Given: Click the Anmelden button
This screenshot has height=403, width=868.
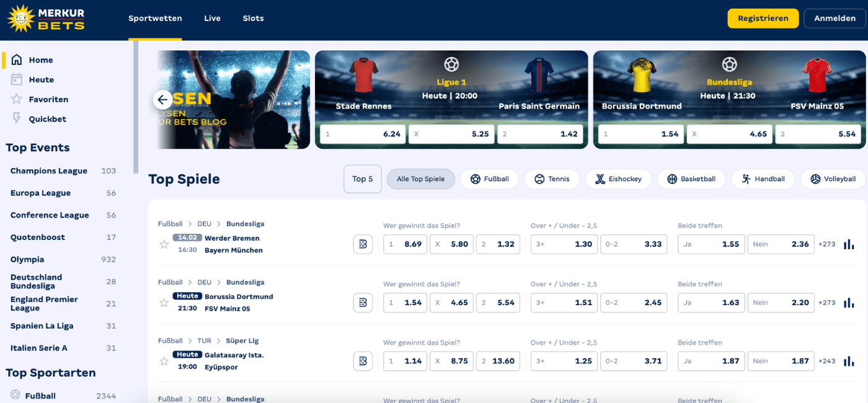Looking at the screenshot, I should [834, 19].
